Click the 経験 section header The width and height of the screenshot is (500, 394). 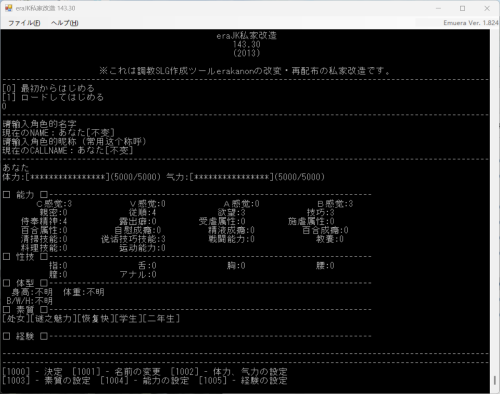[x=25, y=336]
